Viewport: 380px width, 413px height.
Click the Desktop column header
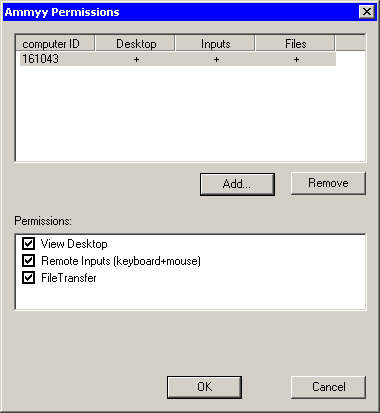coord(135,44)
